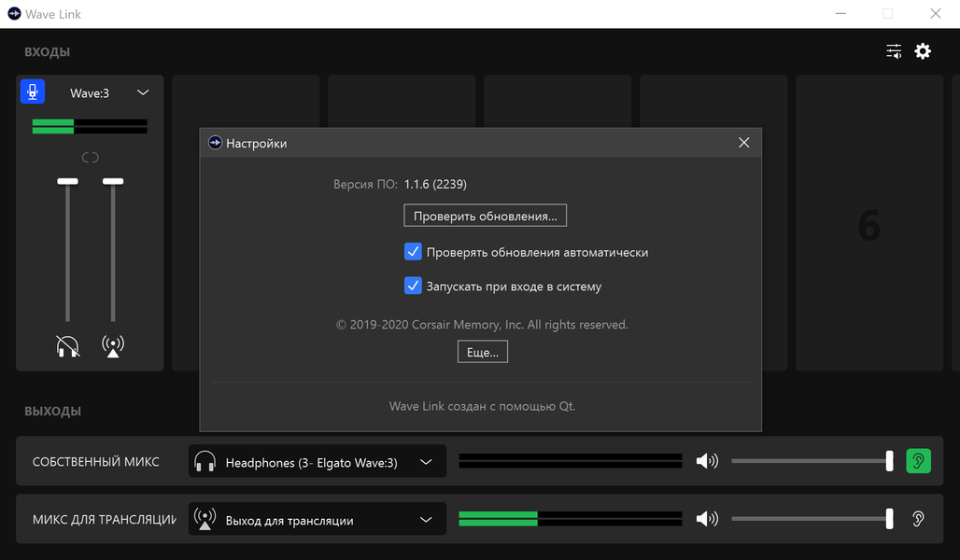
Task: Click the Wave:3 microphone icon
Action: click(x=33, y=91)
